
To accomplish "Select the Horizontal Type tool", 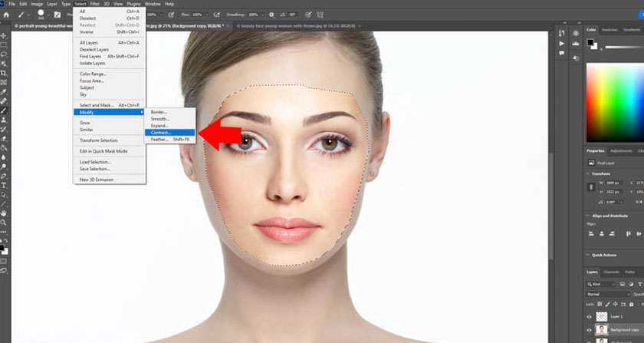I will (x=4, y=185).
